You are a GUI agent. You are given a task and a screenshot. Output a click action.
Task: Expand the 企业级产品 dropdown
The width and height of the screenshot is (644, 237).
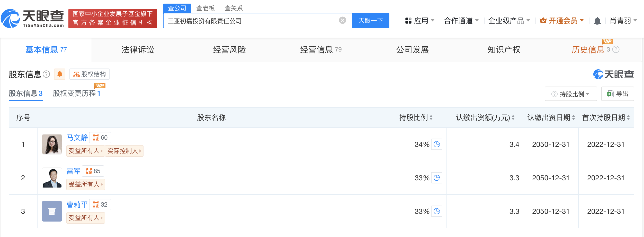[528, 20]
